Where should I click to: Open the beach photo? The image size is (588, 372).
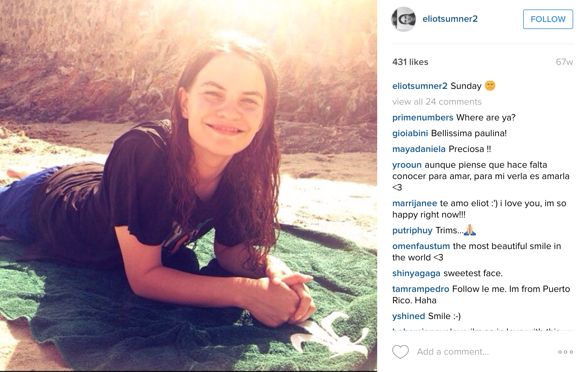[x=188, y=186]
